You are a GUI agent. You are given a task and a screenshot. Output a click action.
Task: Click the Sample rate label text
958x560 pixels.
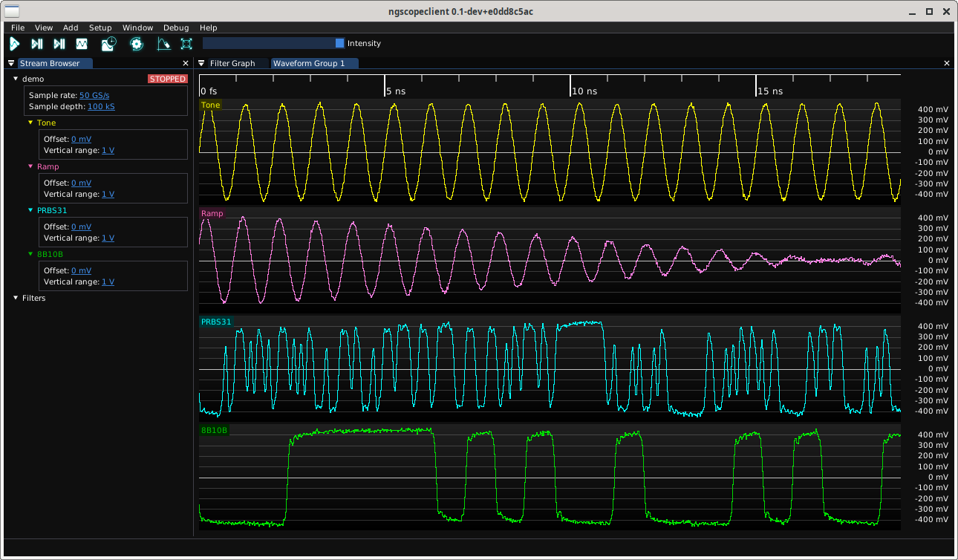53,95
